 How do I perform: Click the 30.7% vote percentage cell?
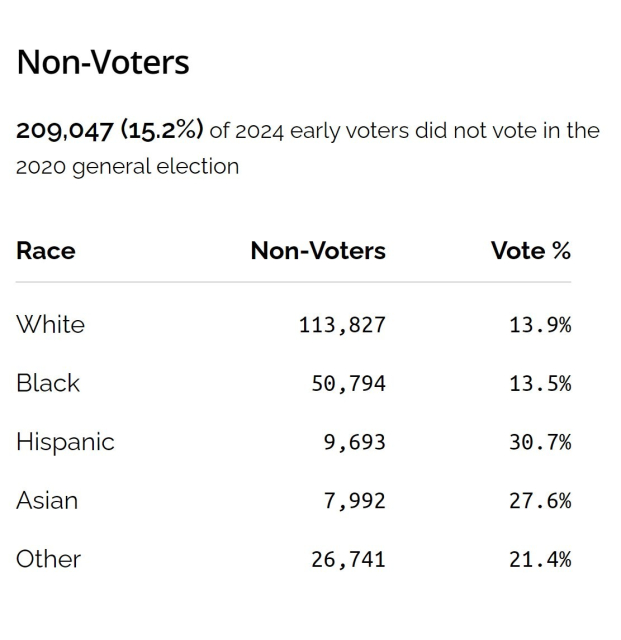point(540,442)
